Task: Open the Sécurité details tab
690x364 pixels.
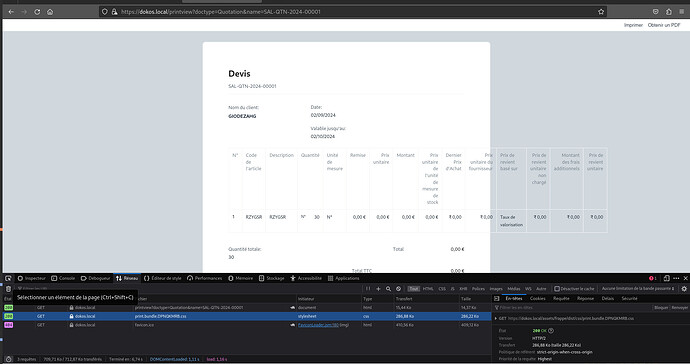Action: [629, 298]
